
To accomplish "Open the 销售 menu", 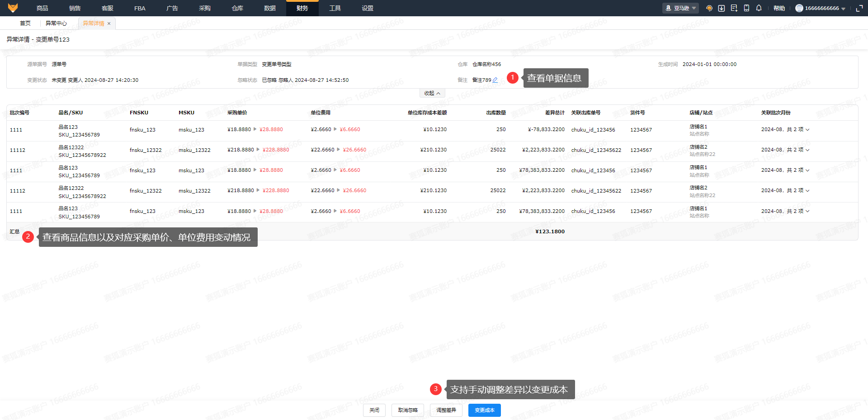I will point(75,8).
